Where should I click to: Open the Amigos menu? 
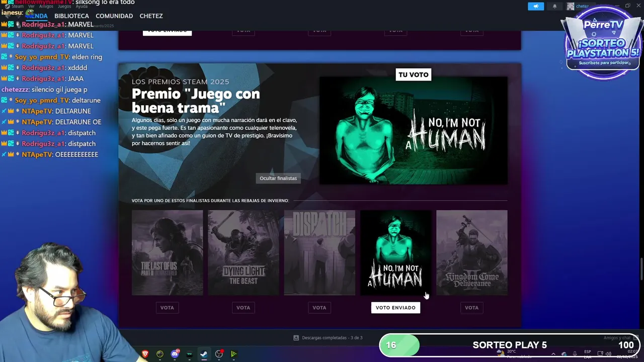pos(46,7)
